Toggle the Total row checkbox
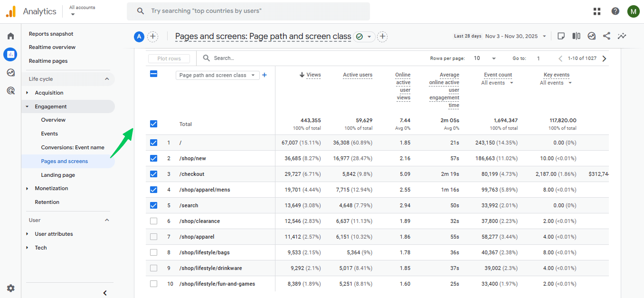The image size is (644, 298). [153, 124]
